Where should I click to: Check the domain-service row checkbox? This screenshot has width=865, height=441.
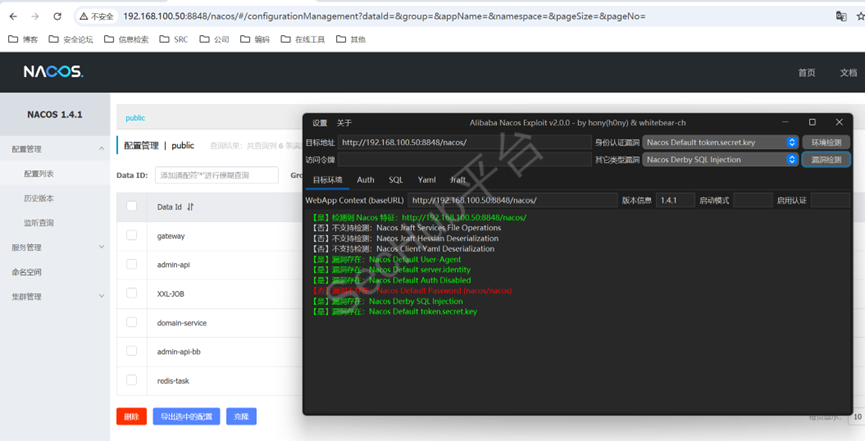(x=131, y=322)
